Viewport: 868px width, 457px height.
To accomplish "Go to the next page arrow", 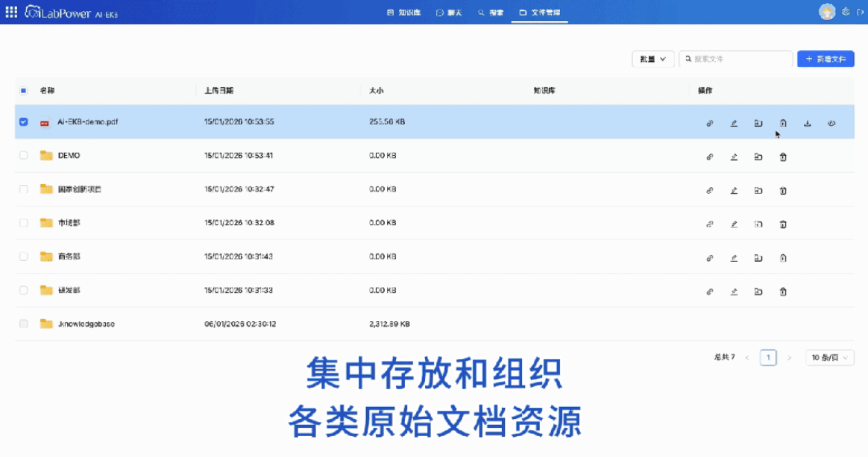I will point(790,358).
